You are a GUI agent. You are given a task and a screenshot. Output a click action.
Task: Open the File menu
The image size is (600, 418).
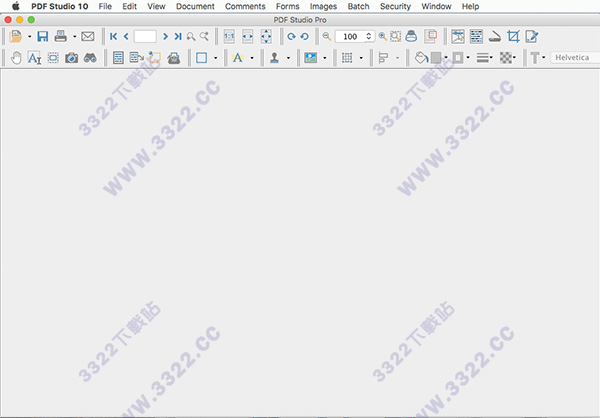105,6
